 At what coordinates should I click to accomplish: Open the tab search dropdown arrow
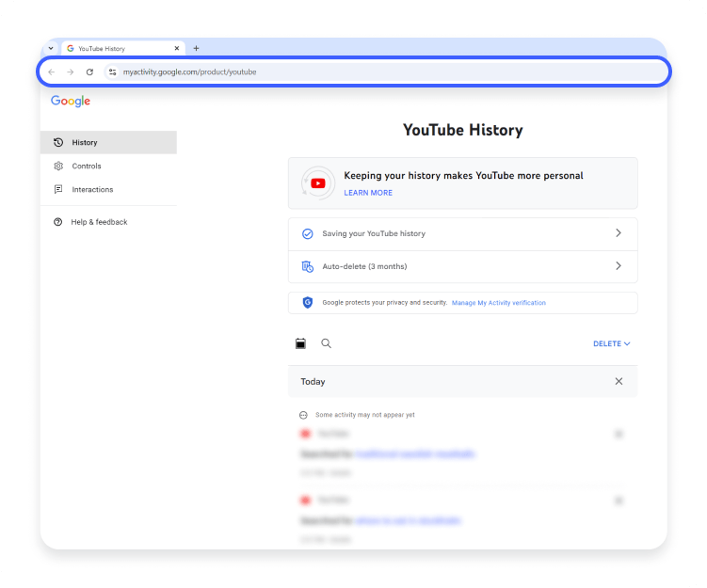tap(51, 48)
